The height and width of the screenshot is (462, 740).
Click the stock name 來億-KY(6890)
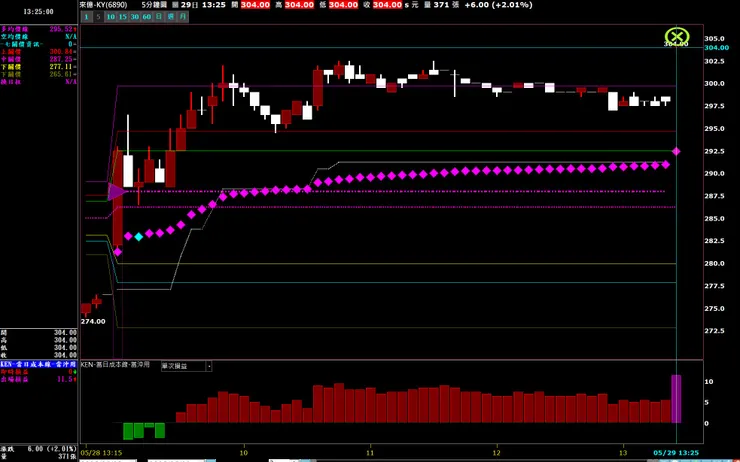[103, 5]
